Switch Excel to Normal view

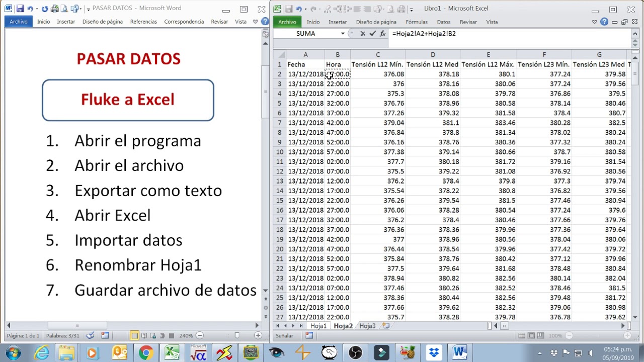tap(522, 335)
